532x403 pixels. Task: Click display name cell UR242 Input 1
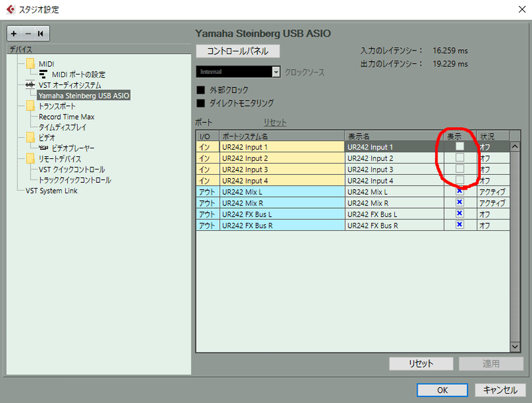tap(394, 147)
